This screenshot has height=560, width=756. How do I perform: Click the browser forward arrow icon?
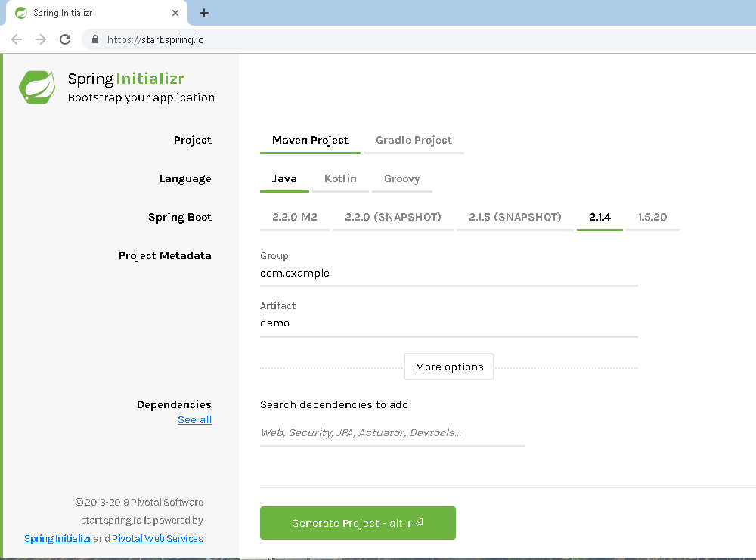coord(40,39)
